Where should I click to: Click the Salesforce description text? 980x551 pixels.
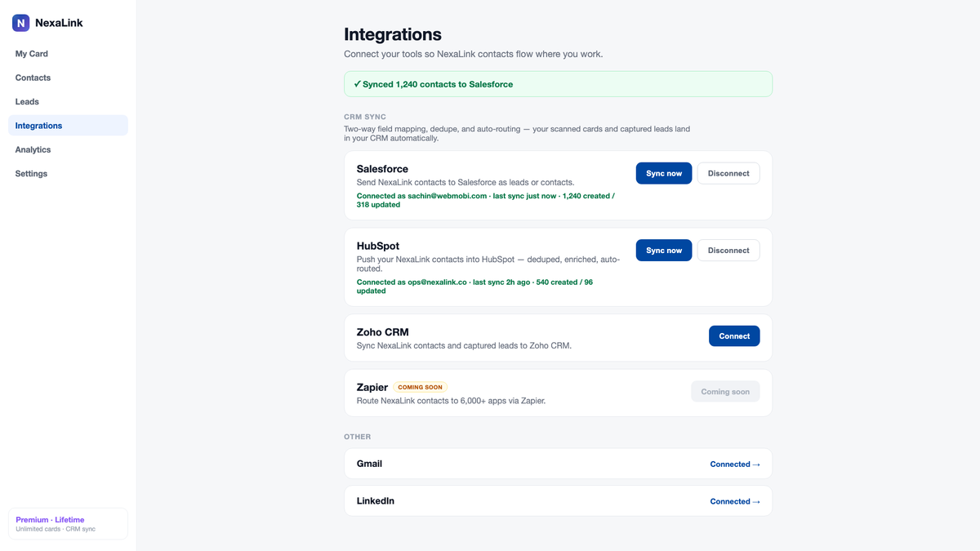(465, 183)
